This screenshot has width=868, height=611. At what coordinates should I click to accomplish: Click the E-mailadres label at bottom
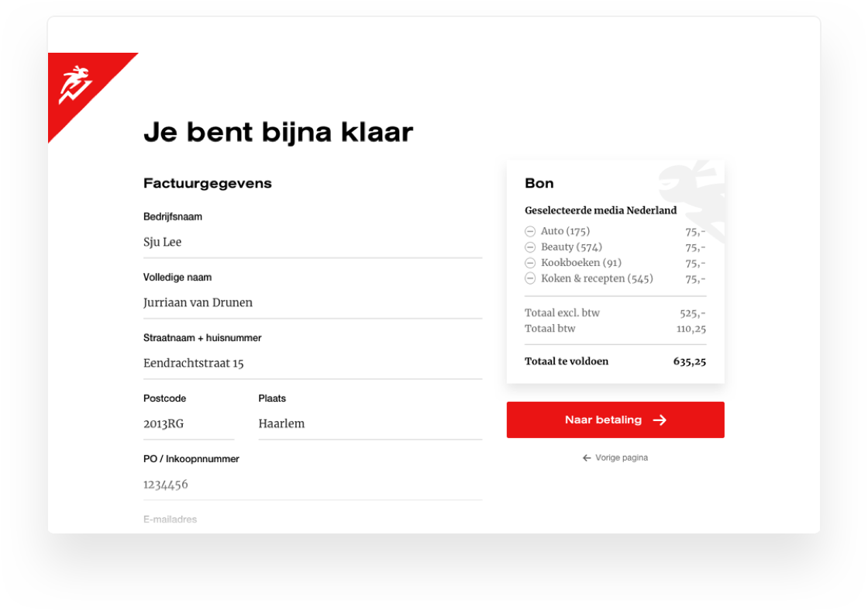pyautogui.click(x=170, y=519)
